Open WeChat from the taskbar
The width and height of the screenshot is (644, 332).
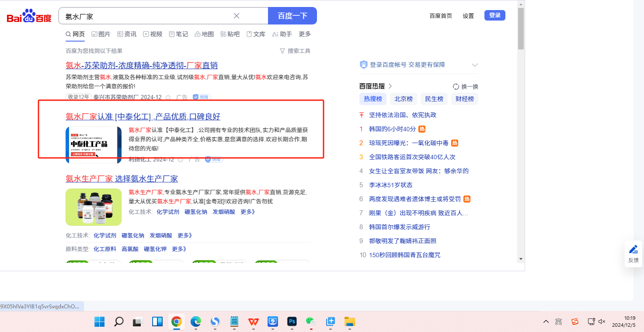(310, 322)
